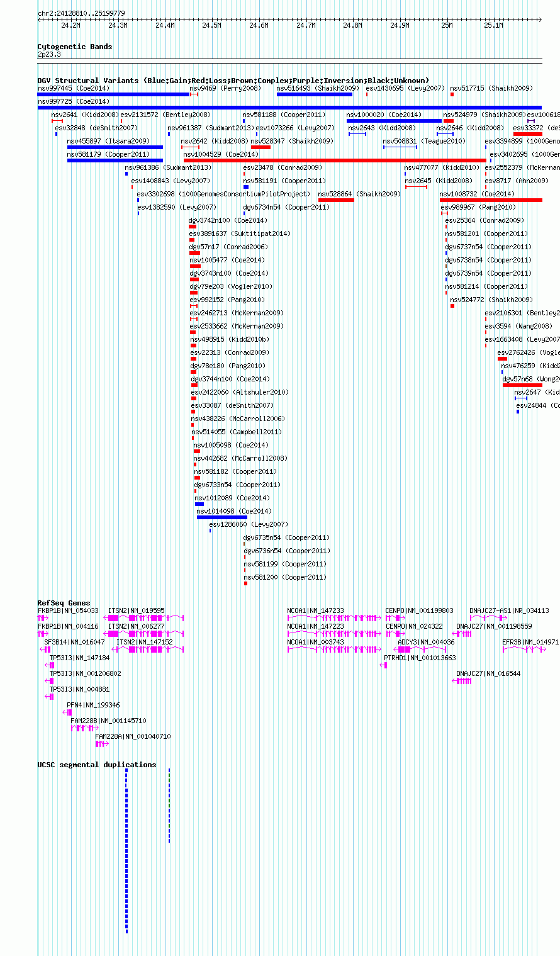Screen dimensions: 560x956
Task: Click variant label nsv2641 (Kidd2008)
Action: tap(85, 115)
